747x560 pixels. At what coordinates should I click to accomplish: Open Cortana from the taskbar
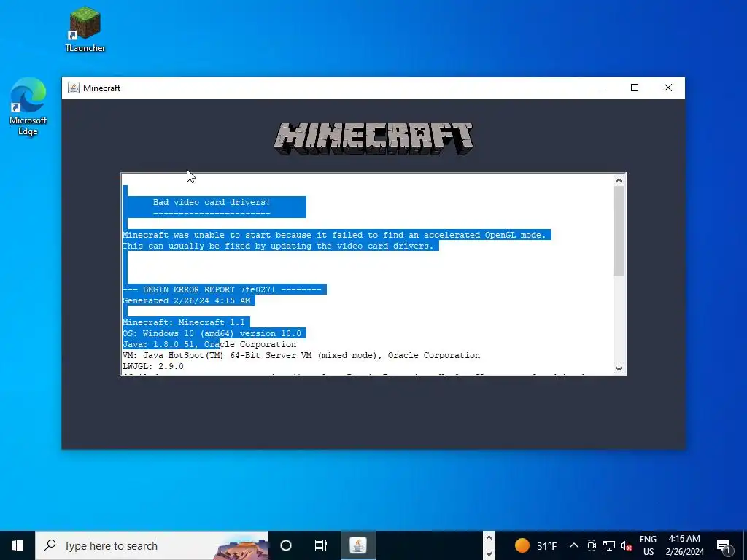(x=286, y=545)
